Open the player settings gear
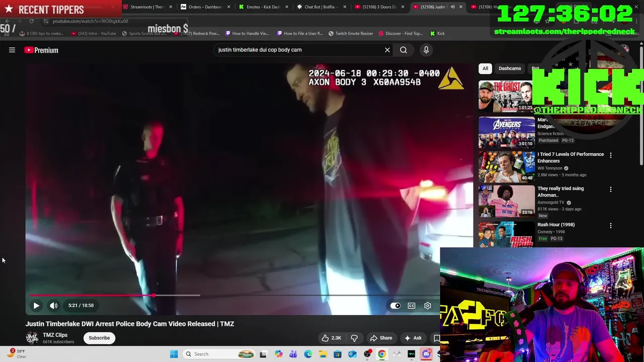The height and width of the screenshot is (362, 644). [428, 306]
